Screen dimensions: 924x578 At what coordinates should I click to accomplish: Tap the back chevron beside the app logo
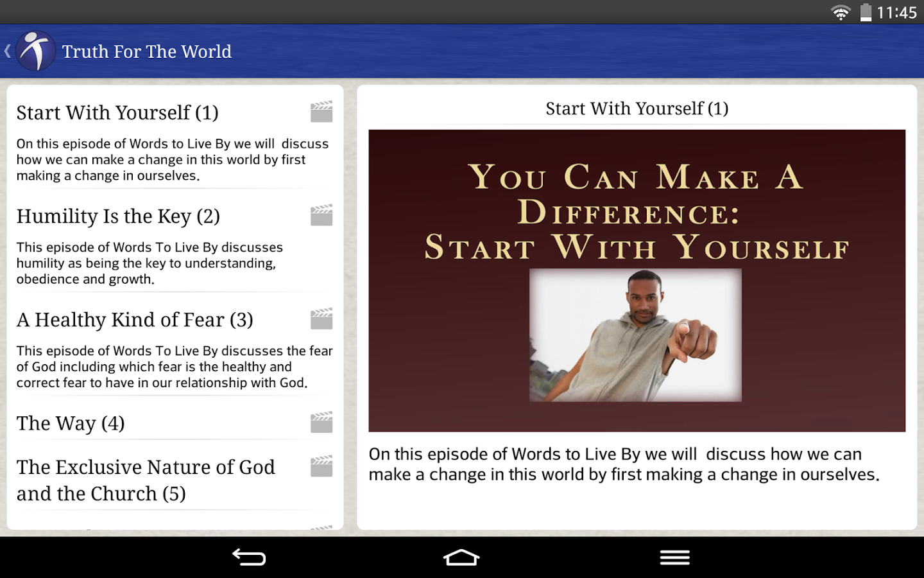[7, 51]
